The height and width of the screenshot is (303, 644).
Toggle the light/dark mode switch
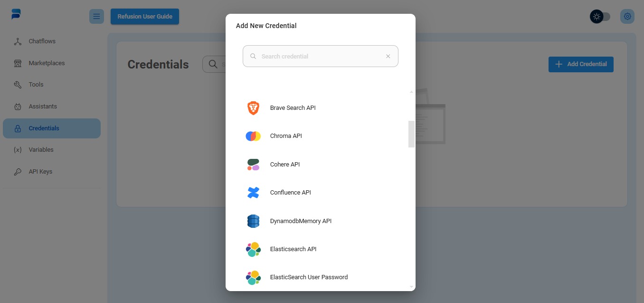(x=600, y=17)
